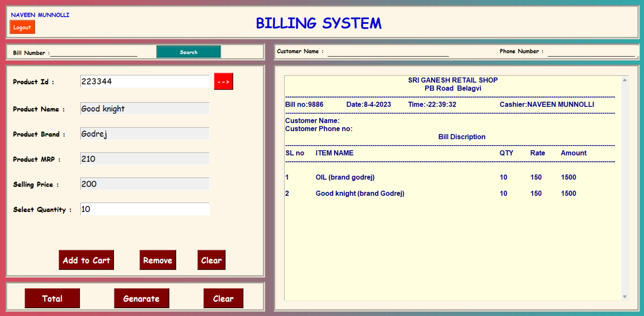Click the Product MRP field showing 210

coord(145,159)
